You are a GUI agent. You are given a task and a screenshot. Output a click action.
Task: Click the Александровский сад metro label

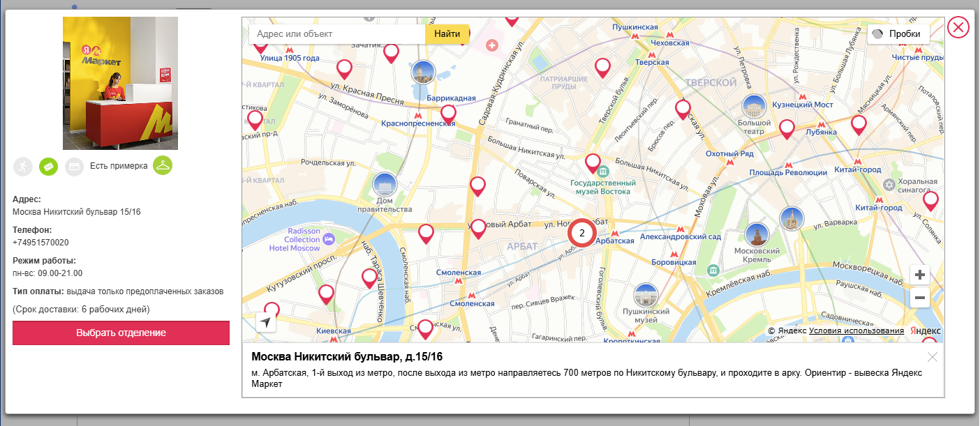click(x=681, y=237)
